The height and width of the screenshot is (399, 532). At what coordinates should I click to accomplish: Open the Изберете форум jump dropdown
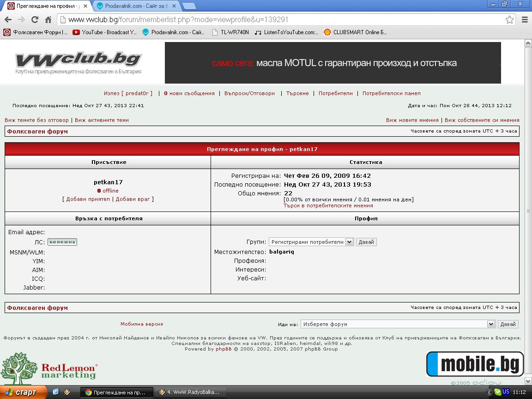(x=491, y=324)
